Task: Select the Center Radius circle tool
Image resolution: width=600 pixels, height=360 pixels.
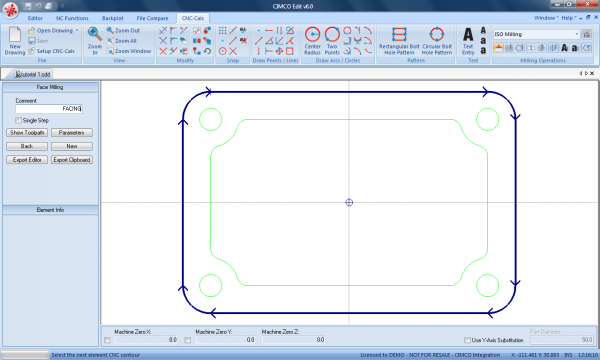Action: pyautogui.click(x=312, y=34)
